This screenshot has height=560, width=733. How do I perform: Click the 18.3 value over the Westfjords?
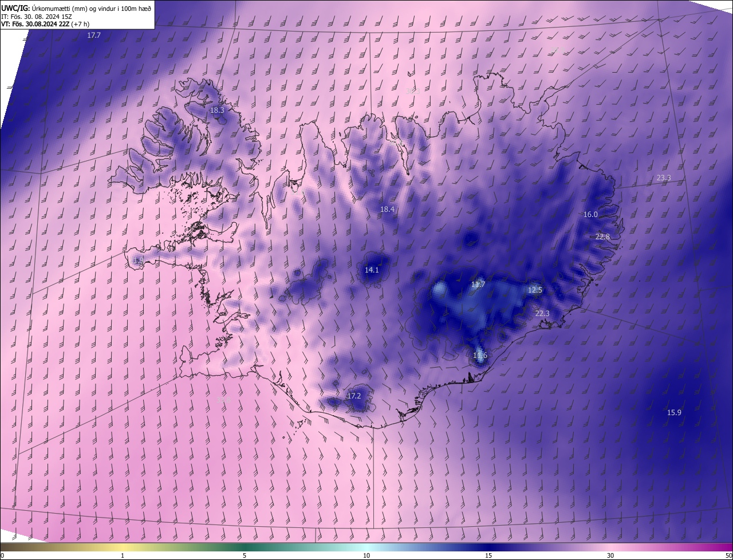pyautogui.click(x=217, y=110)
